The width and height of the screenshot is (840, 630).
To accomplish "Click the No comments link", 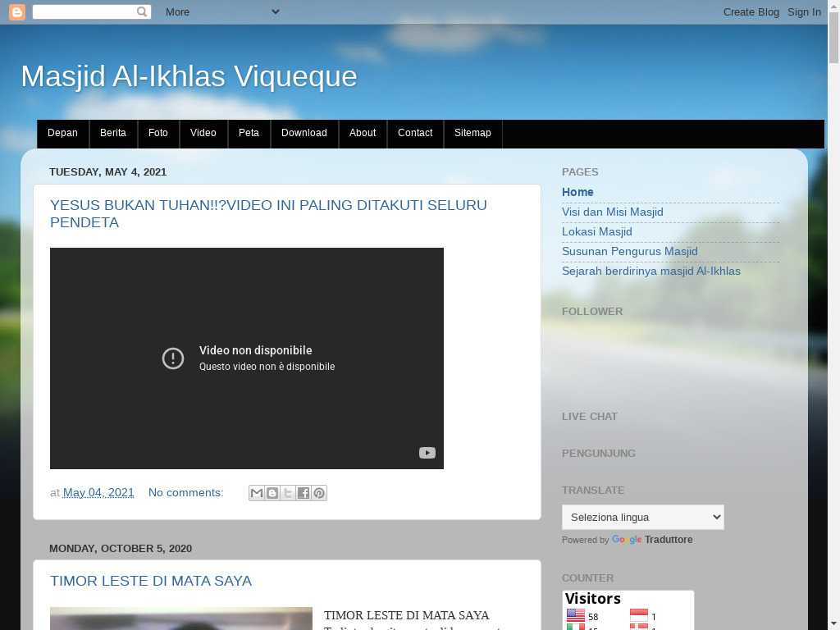I will point(185,492).
